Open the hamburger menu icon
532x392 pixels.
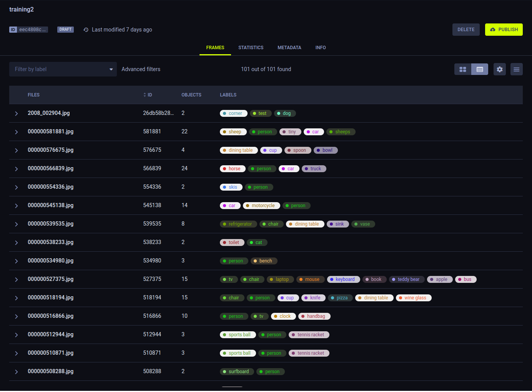pos(517,69)
